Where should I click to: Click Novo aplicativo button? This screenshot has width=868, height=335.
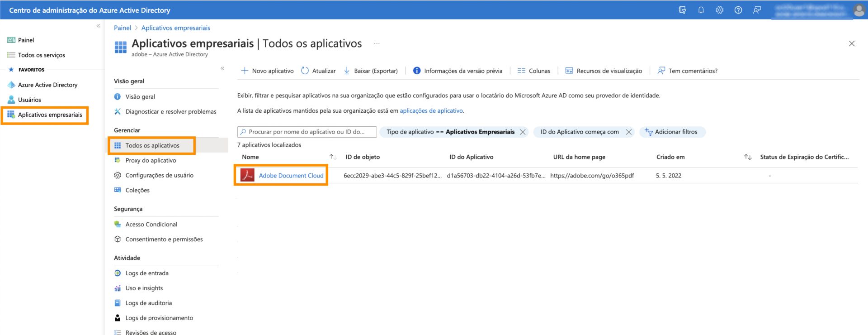(x=267, y=71)
